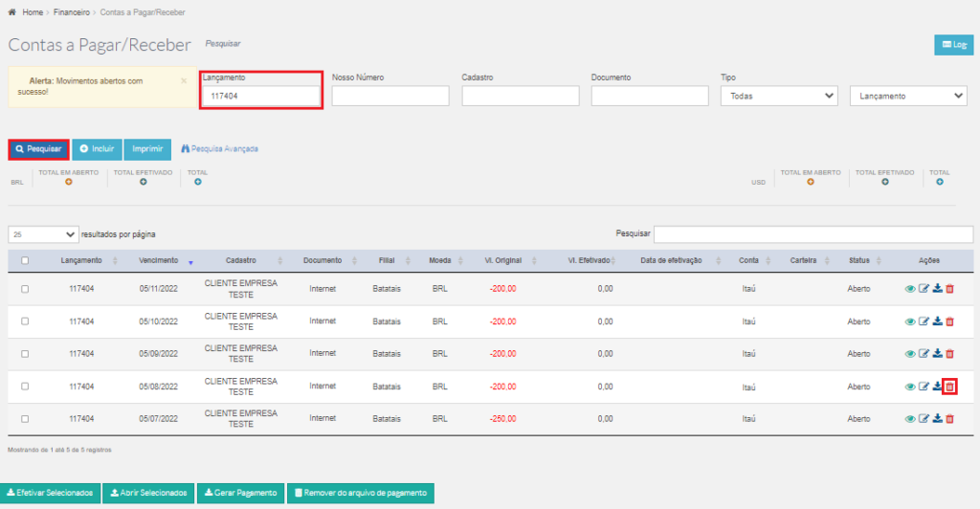980x509 pixels.
Task: Check the row with vencimento 05/09/2022
Action: click(x=25, y=353)
